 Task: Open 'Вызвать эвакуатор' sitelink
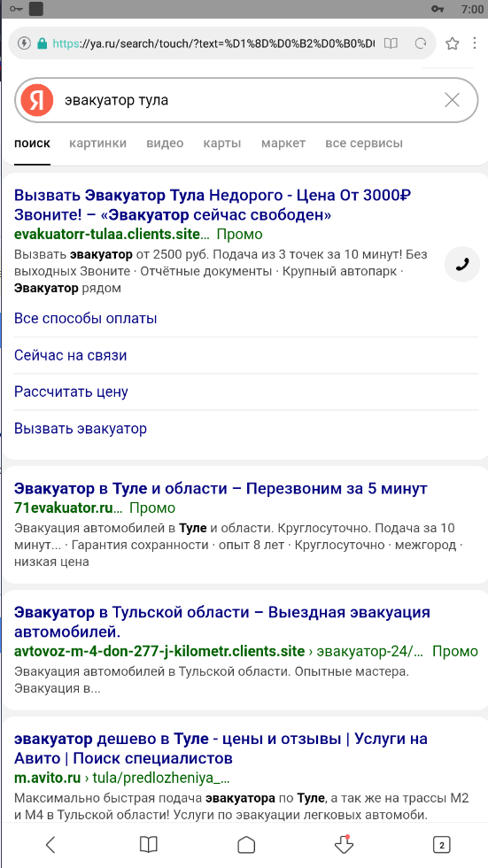pos(81,429)
